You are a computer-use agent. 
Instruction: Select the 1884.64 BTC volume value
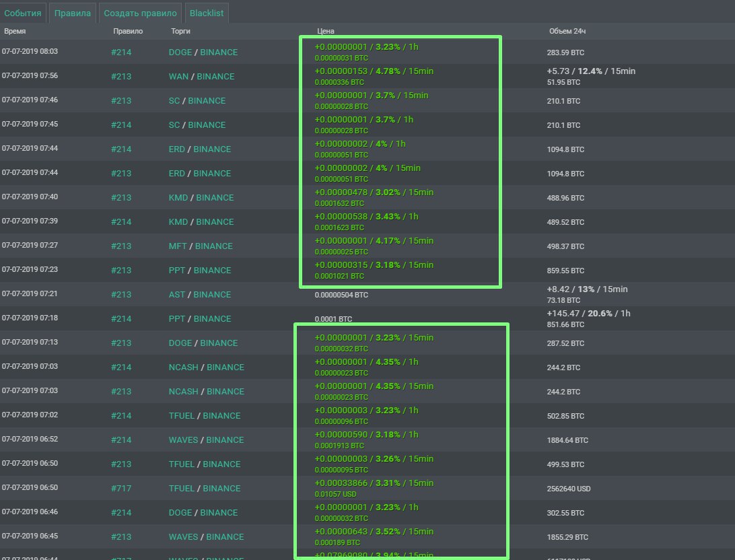tap(567, 440)
